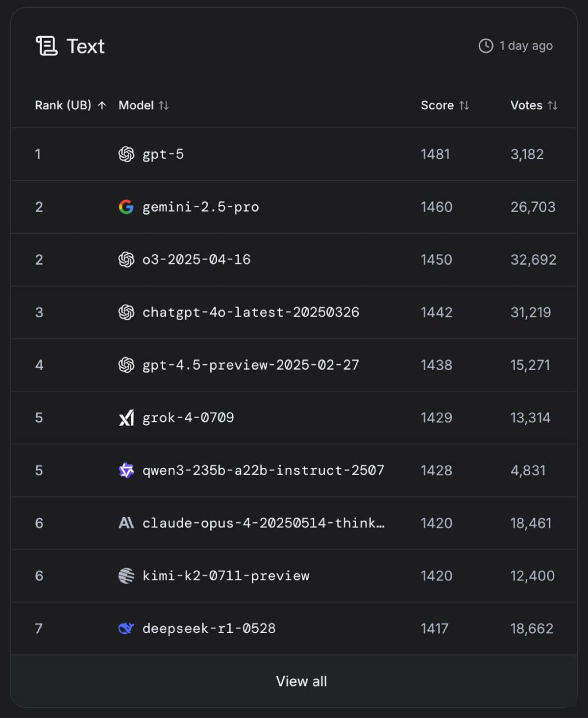Select the gpt-5 model name
588x718 pixels.
tap(163, 154)
